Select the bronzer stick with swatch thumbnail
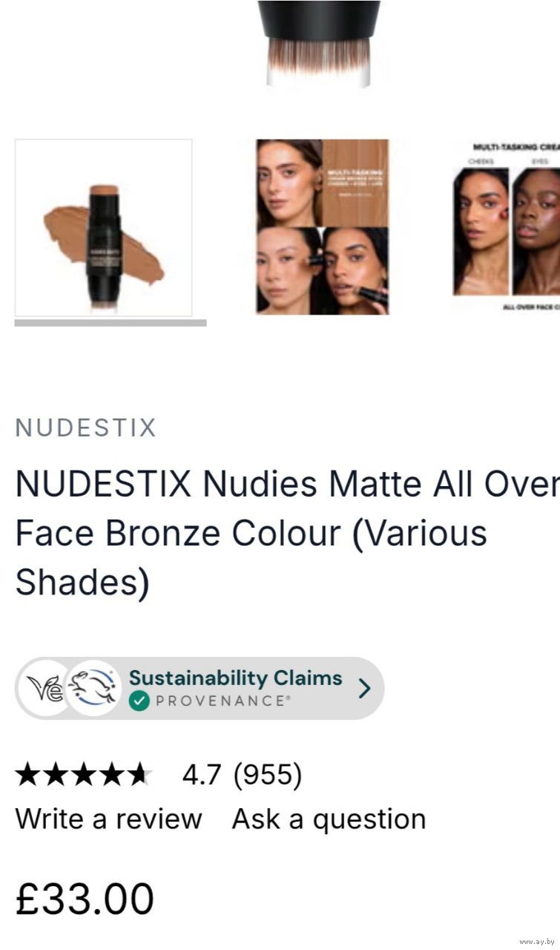 point(103,228)
